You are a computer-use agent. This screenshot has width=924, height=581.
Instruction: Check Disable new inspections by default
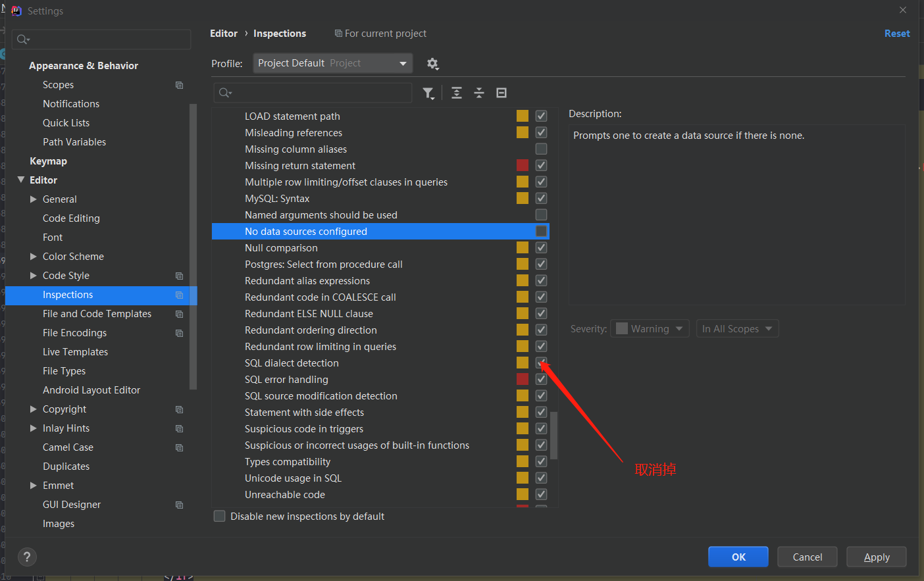pos(220,517)
